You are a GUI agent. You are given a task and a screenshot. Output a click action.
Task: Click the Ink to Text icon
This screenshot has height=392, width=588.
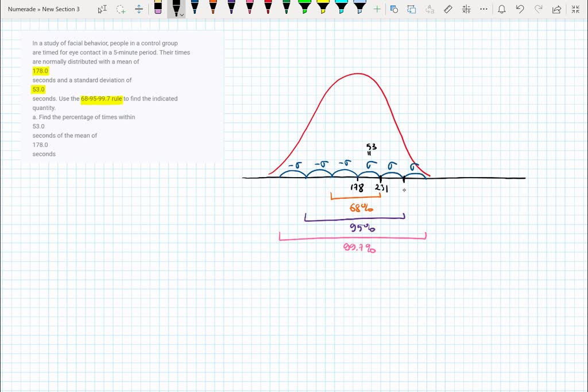(430, 9)
